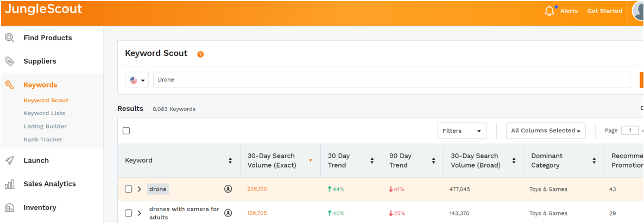Click the 8,083 Keywords results count

pyautogui.click(x=174, y=109)
